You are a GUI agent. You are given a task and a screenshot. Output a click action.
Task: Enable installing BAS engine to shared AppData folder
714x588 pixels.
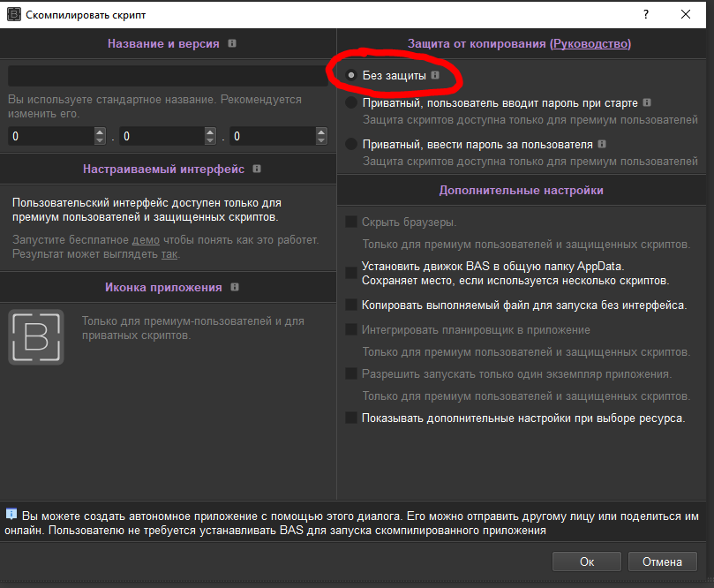349,272
